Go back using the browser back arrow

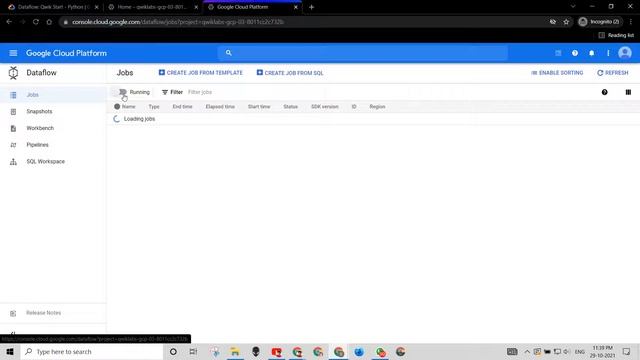tap(9, 22)
